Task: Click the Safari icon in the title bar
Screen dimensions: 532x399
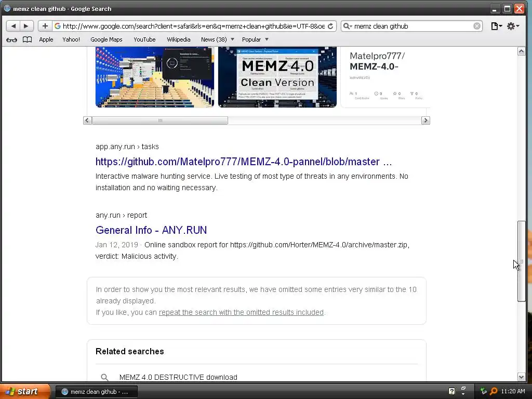Action: 7,8
